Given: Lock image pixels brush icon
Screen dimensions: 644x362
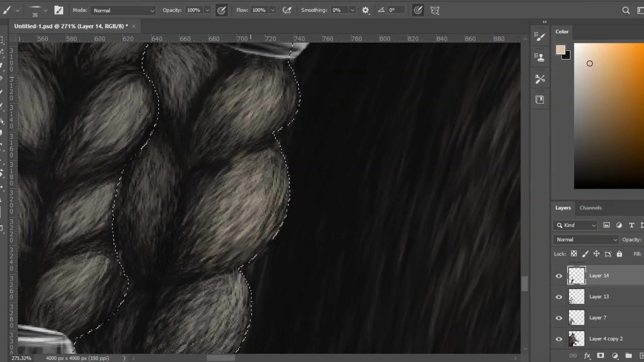Looking at the screenshot, I should tap(585, 254).
